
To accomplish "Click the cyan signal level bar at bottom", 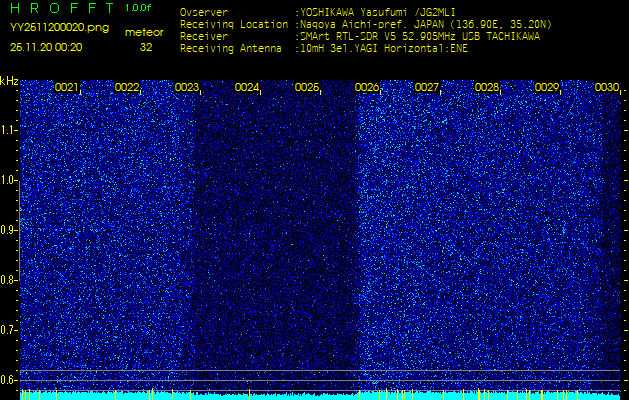I will click(x=320, y=396).
